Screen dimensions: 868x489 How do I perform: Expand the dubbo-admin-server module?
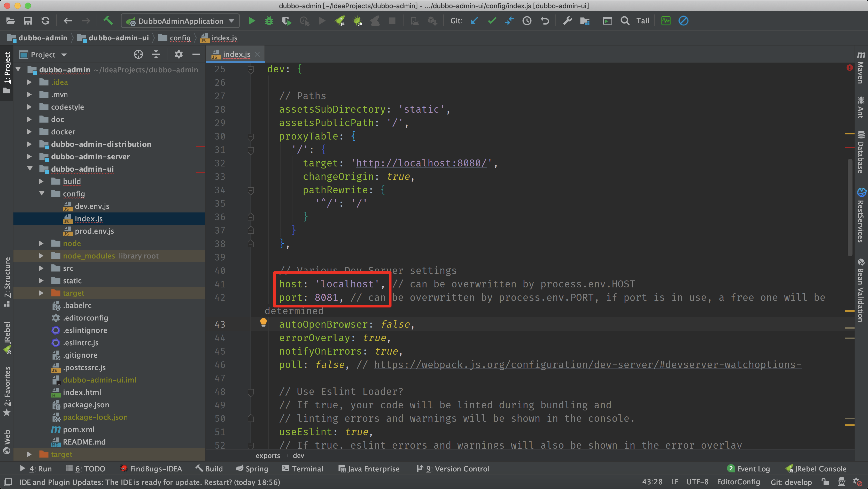point(29,157)
